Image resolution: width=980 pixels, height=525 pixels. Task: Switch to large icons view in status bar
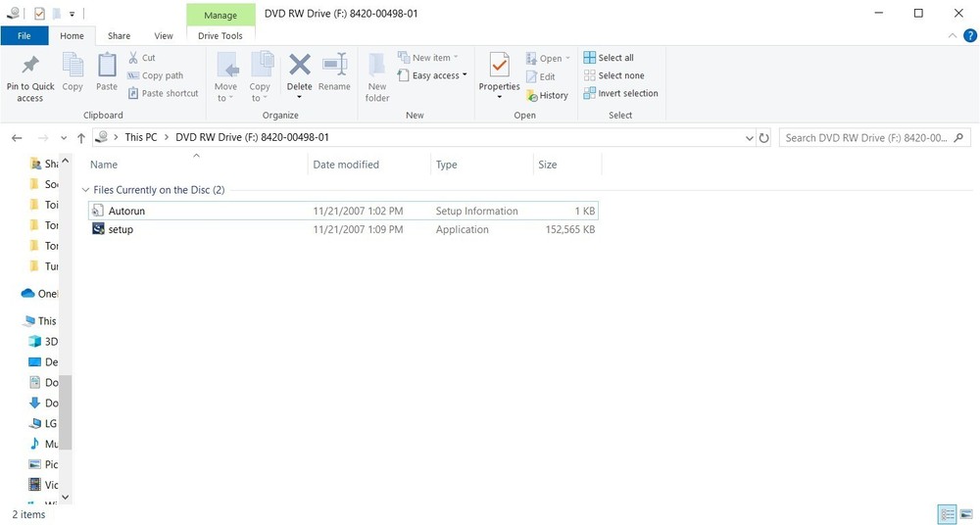pyautogui.click(x=966, y=514)
